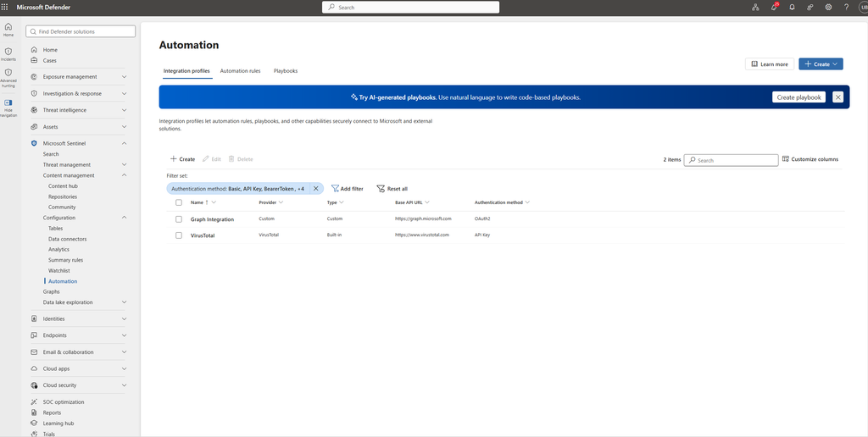Click the SOC optimization icon
The image size is (868, 437).
[34, 402]
